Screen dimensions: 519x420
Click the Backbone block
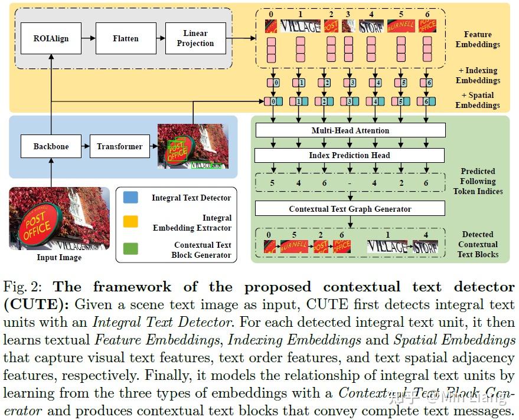pos(51,146)
